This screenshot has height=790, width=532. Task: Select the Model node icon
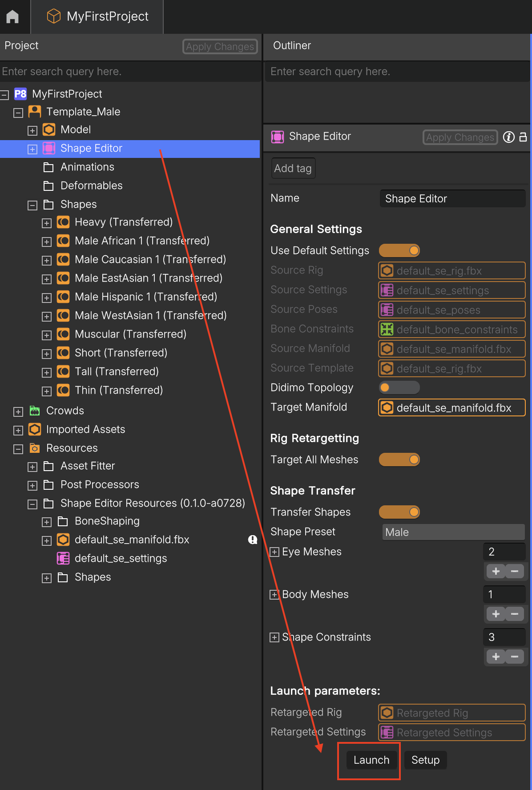click(x=49, y=129)
